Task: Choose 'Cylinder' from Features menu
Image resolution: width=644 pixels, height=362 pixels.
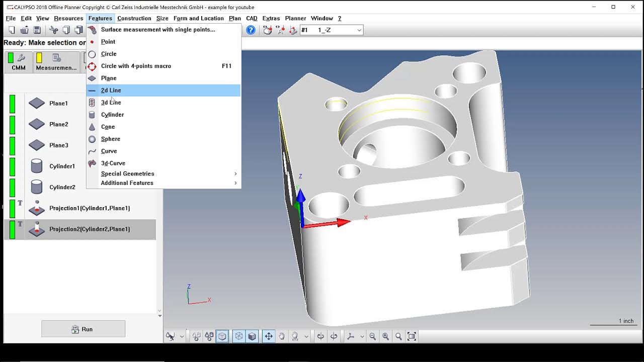Action: point(164,115)
